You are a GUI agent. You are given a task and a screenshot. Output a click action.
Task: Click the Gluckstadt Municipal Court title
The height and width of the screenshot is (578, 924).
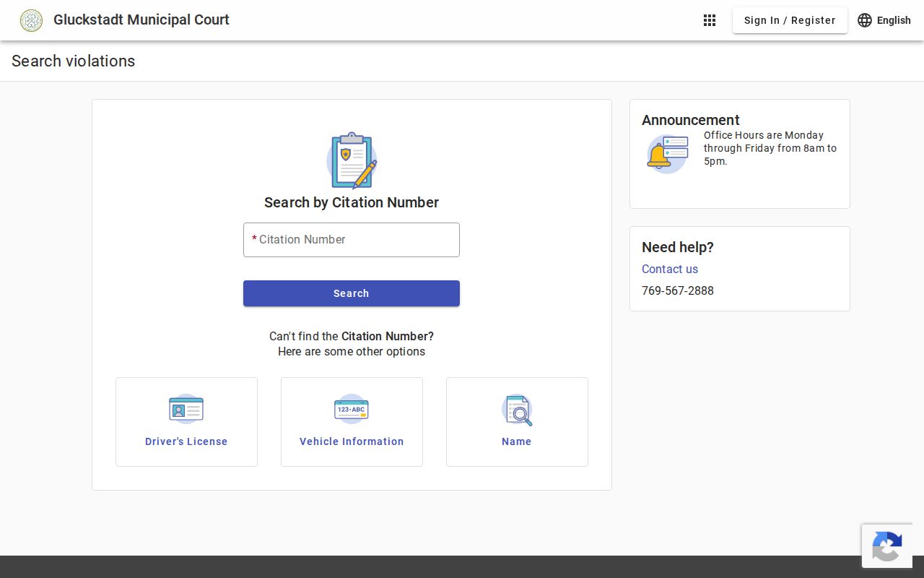pyautogui.click(x=141, y=20)
